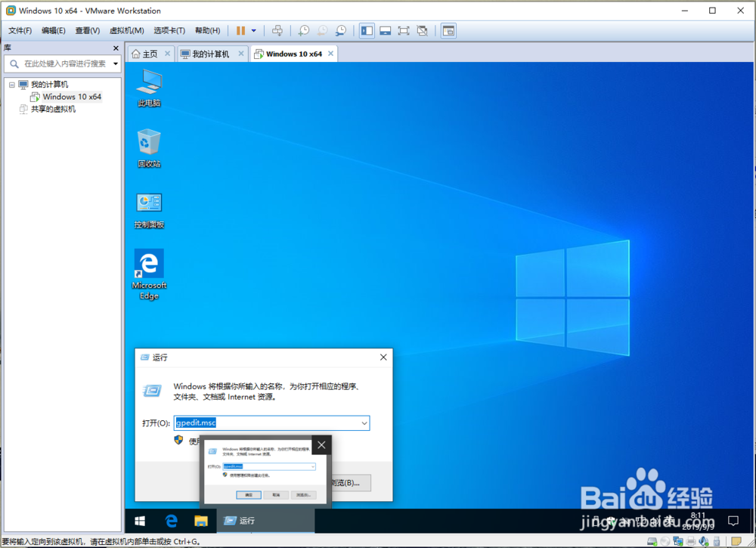Click the 此电脑 desktop icon

[x=149, y=88]
